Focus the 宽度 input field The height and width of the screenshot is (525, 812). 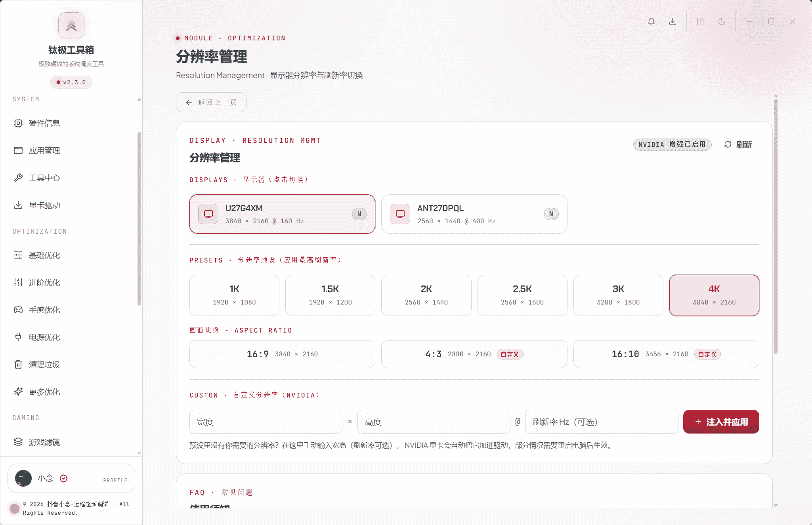(266, 422)
